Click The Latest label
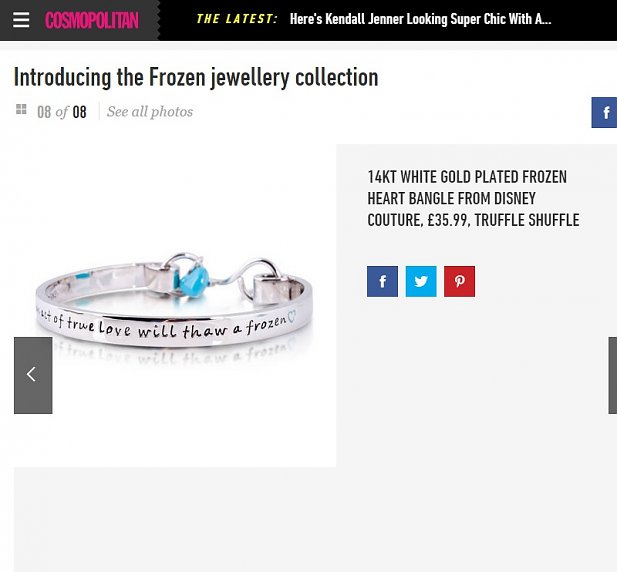 (x=237, y=19)
